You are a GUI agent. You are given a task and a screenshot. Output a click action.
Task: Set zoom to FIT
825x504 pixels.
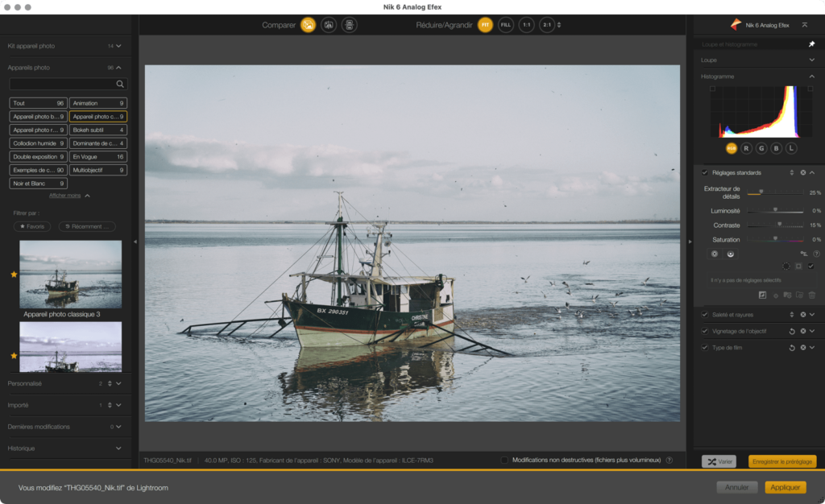485,25
